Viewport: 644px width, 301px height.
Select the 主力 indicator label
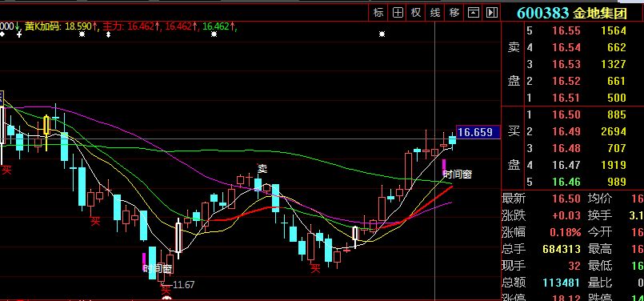point(112,26)
